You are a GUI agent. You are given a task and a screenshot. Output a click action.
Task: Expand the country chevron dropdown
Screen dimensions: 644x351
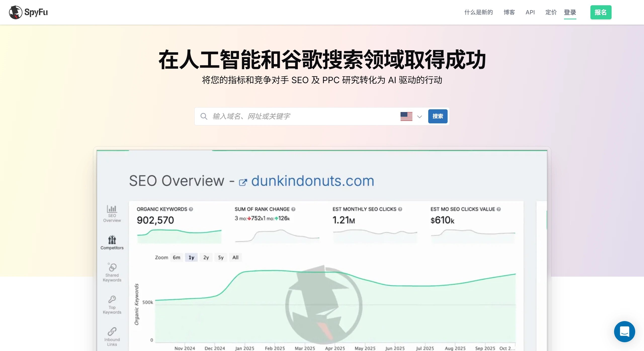pos(419,117)
